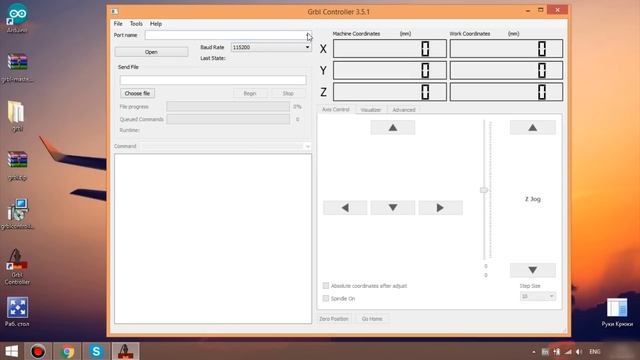Image resolution: width=640 pixels, height=360 pixels.
Task: Select the grbl-master archive icon on the desktop
Action: coord(17,67)
